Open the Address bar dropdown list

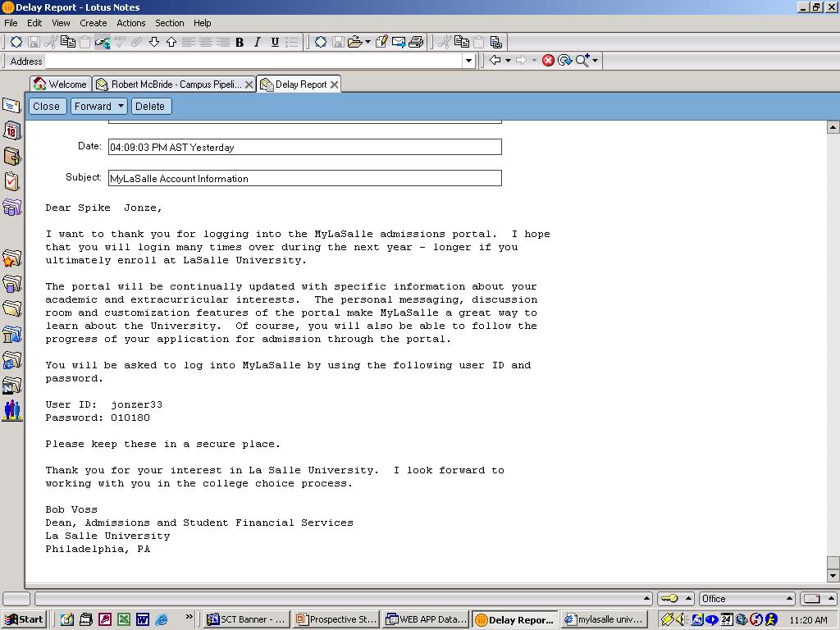coord(468,61)
